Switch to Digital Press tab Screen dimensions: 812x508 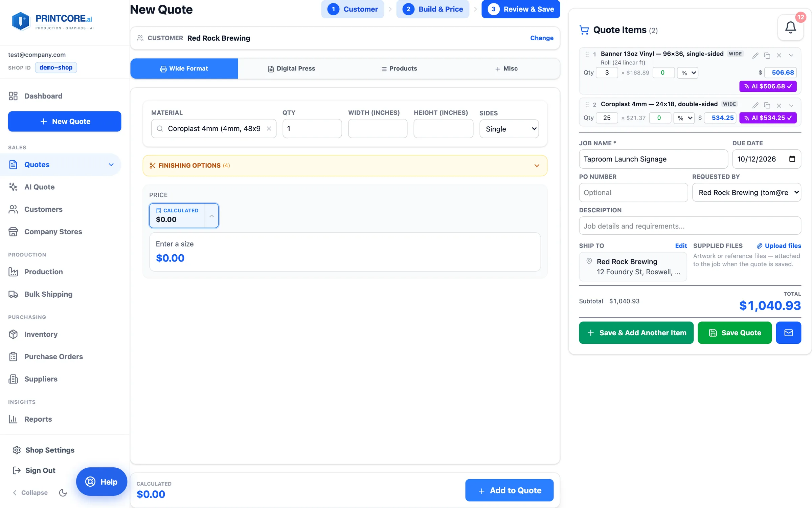point(291,68)
